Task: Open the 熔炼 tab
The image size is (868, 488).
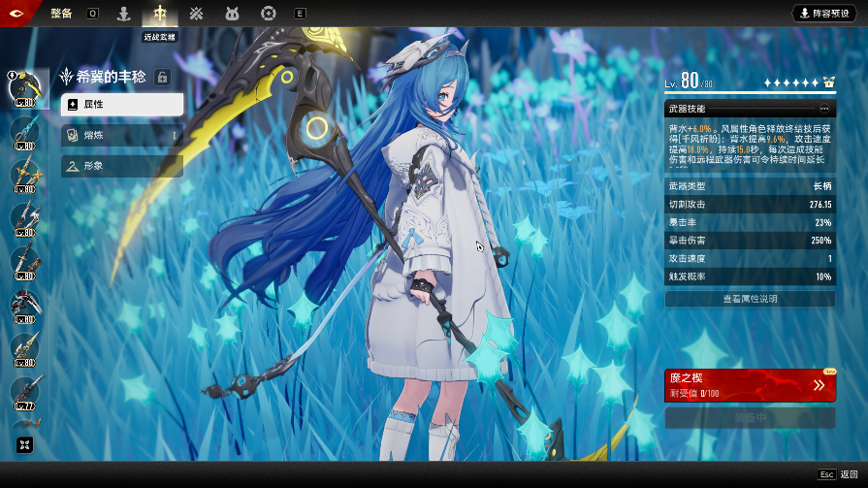Action: [x=122, y=135]
